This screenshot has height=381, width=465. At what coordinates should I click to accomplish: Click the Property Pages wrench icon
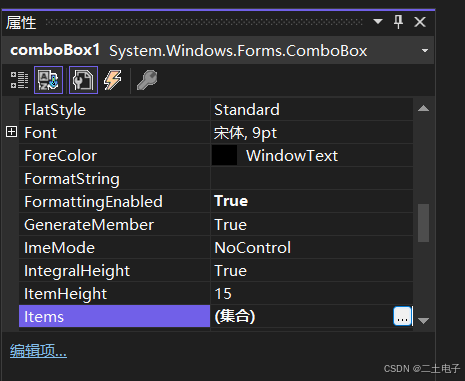(x=147, y=80)
